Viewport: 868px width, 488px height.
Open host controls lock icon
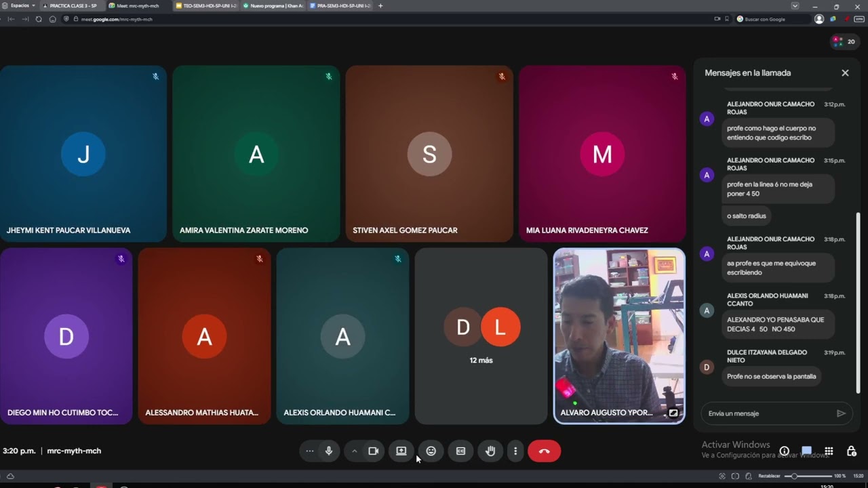[x=851, y=451]
